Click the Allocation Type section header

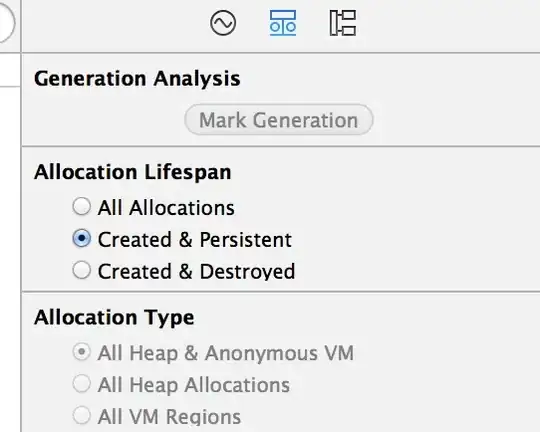point(114,317)
